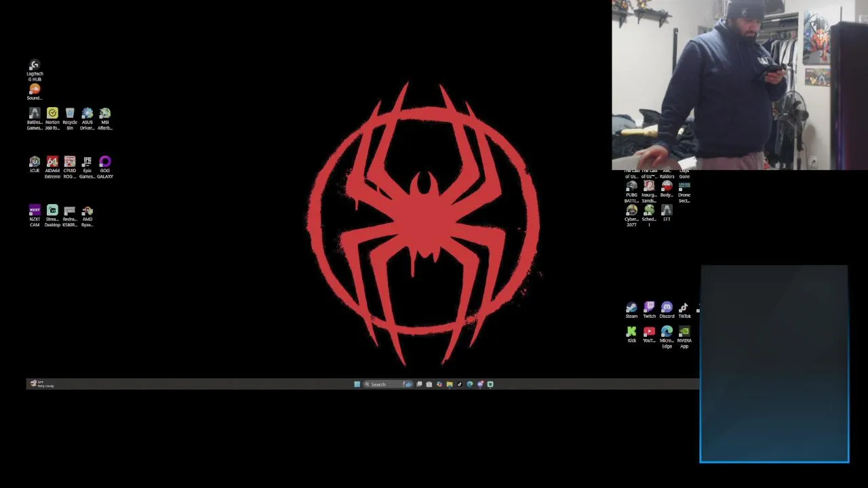The image size is (868, 488).
Task: Open the Redragon K580 keyboard shortcut
Action: point(70,216)
